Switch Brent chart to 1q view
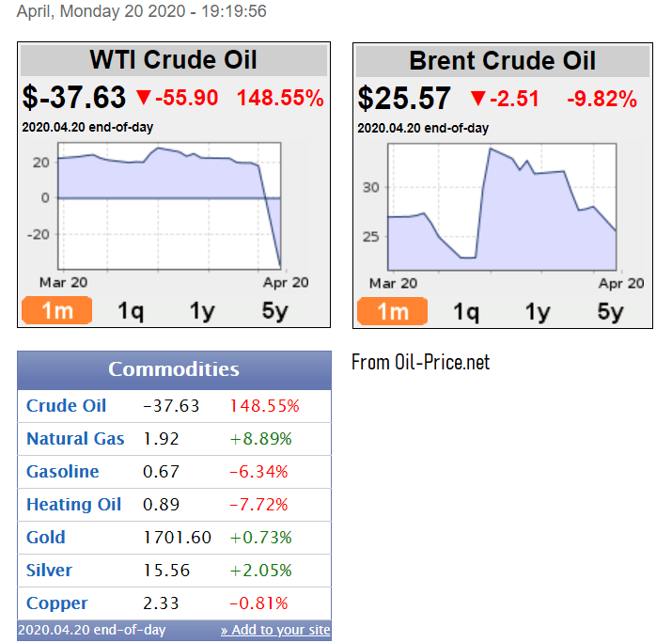 [x=466, y=311]
